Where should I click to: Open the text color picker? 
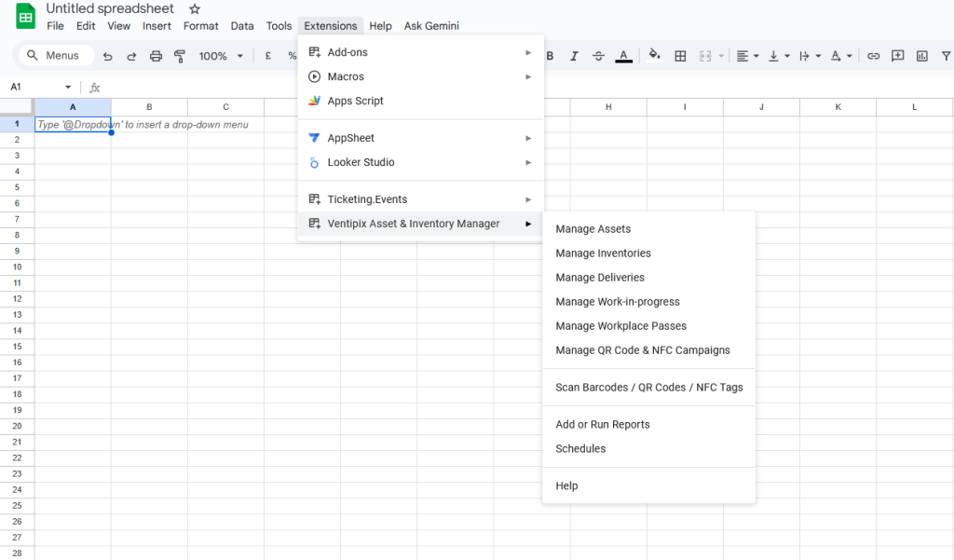(623, 56)
